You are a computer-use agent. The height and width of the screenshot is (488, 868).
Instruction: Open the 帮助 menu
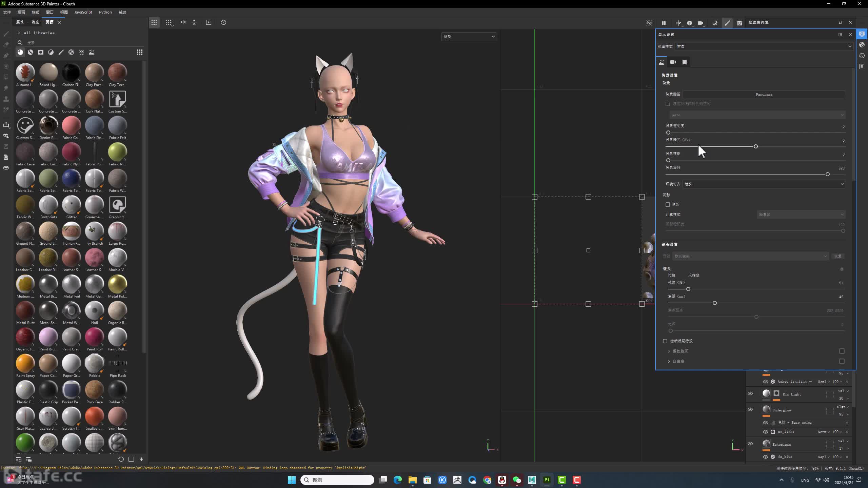(x=122, y=12)
